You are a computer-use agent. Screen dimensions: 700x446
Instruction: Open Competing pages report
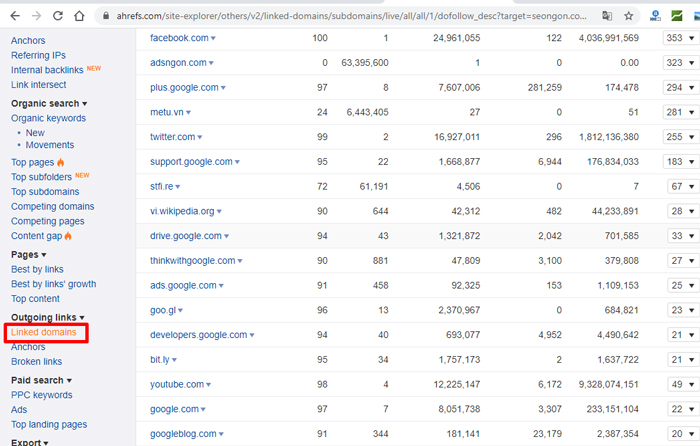coord(48,221)
